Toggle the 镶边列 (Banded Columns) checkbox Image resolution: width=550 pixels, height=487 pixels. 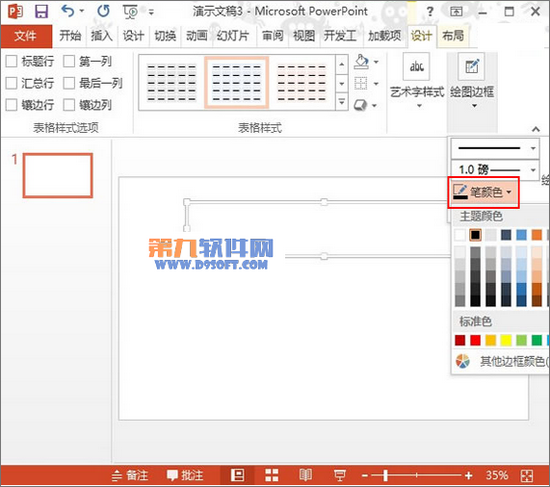69,105
